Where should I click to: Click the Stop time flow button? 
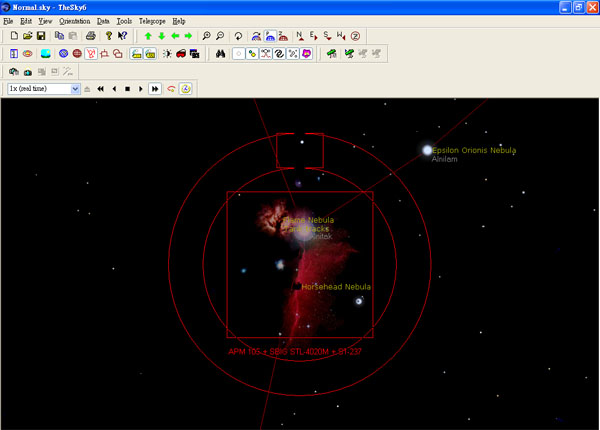point(127,89)
